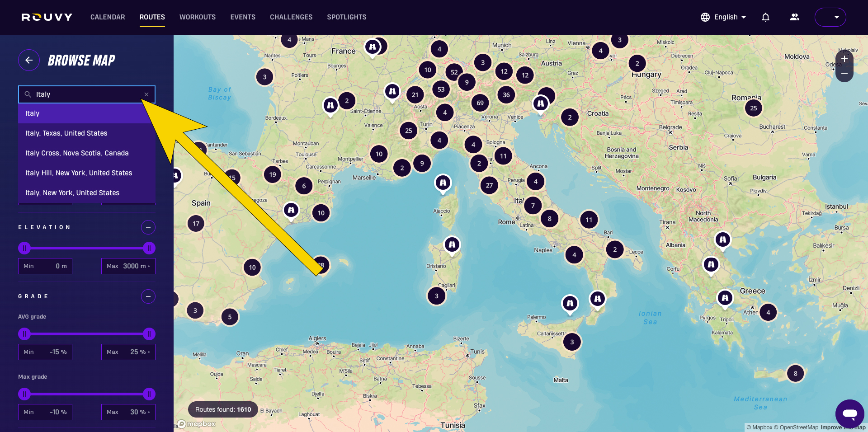Choose 'Italy, Texas, United States' suggestion

[x=87, y=133]
